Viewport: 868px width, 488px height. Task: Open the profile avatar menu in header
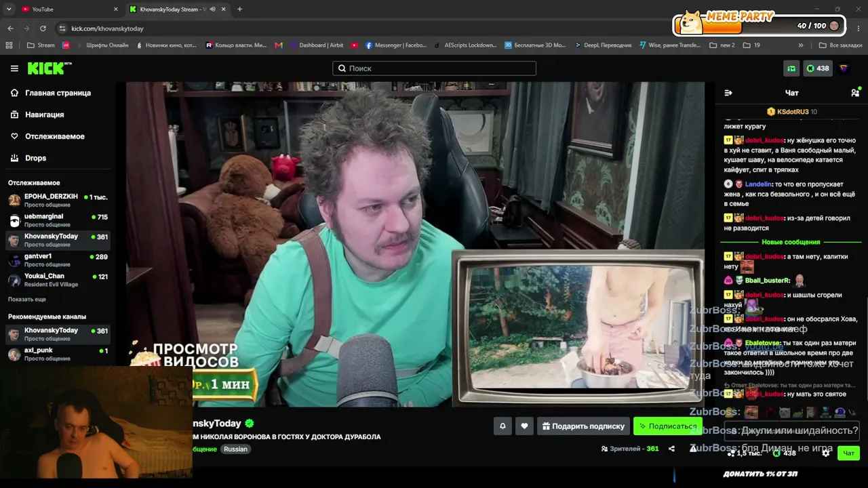pos(844,68)
